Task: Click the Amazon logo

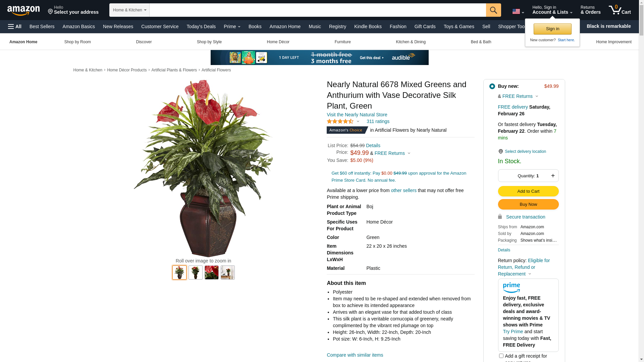Action: [23, 10]
